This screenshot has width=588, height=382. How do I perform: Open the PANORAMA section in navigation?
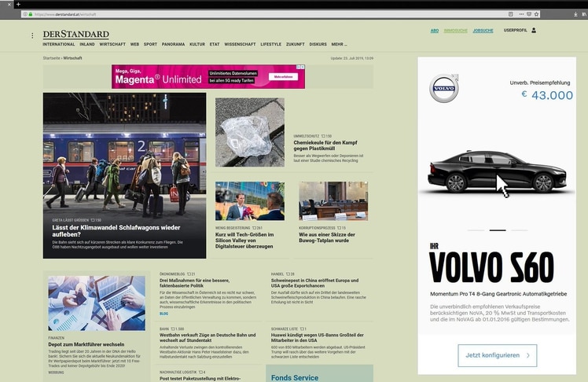tap(173, 44)
